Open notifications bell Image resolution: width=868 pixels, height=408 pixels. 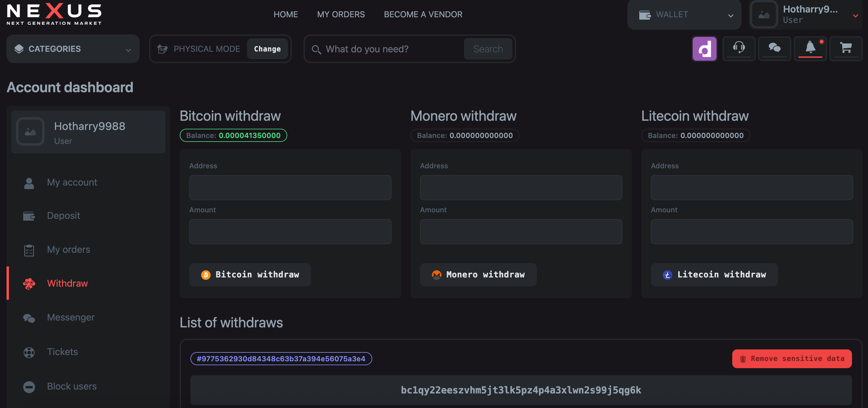tap(810, 48)
